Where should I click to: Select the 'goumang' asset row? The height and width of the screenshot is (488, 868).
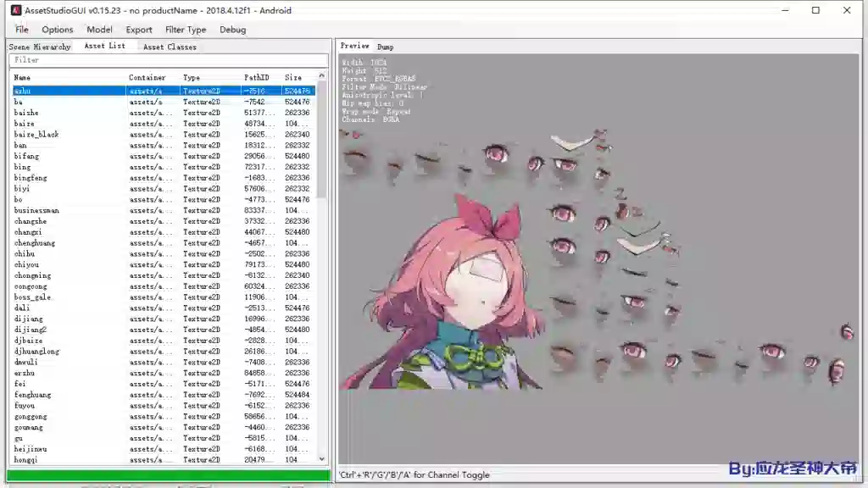164,428
